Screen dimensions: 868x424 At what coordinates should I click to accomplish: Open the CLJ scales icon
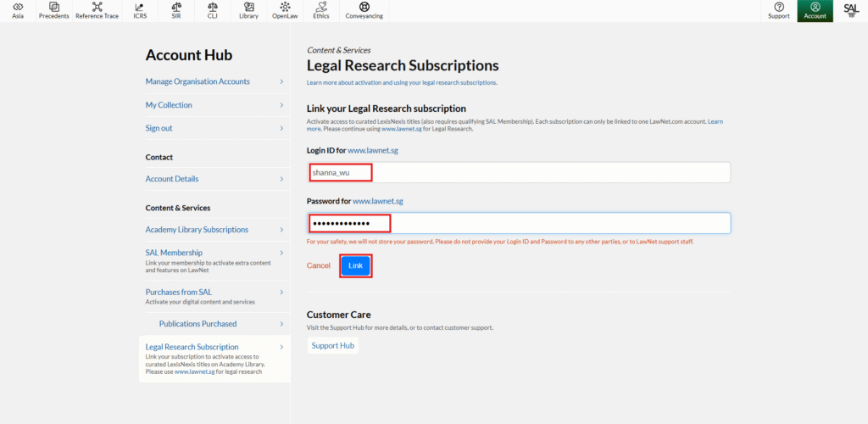coord(213,7)
